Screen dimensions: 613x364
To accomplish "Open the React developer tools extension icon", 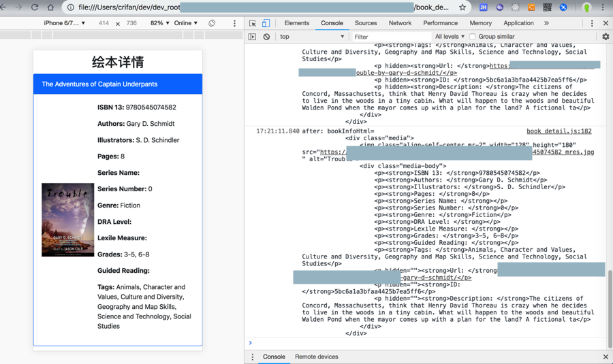I will pyautogui.click(x=516, y=7).
